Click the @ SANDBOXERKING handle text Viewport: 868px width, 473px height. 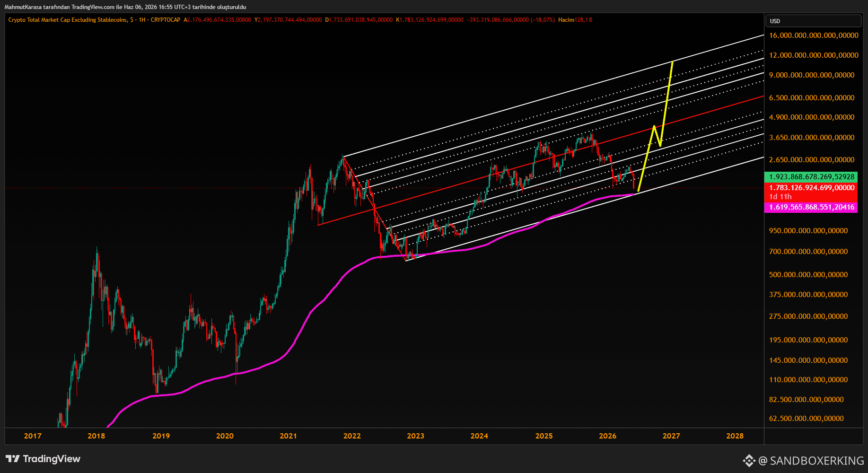point(811,461)
